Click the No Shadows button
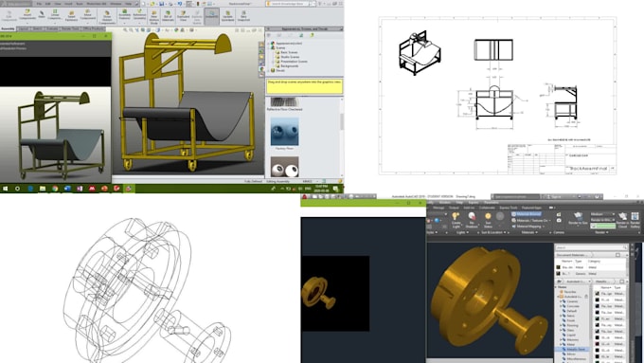644x363 pixels. click(x=472, y=220)
